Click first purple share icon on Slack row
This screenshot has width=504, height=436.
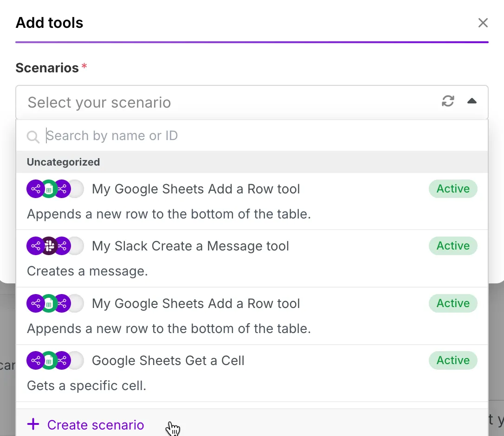pyautogui.click(x=35, y=246)
